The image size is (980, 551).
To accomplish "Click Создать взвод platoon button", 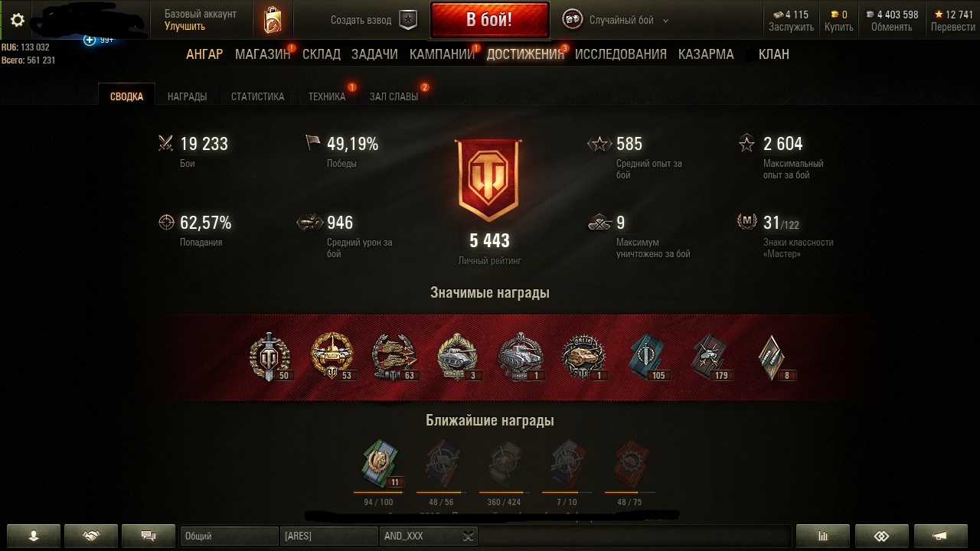I will tap(361, 21).
